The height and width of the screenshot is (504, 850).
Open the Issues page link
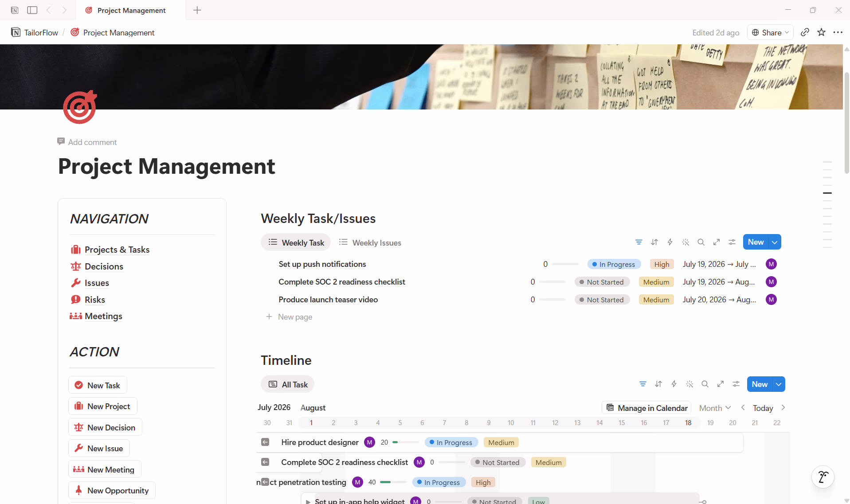click(x=97, y=283)
